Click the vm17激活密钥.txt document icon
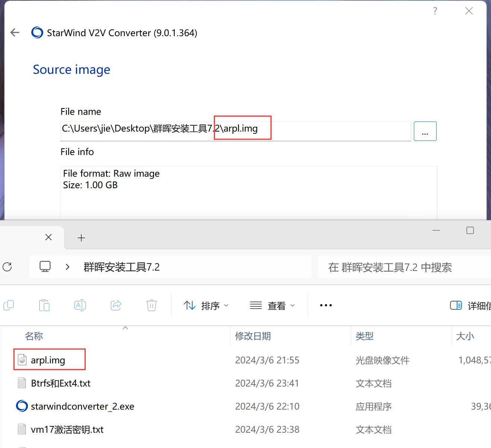491x448 pixels. (22, 429)
